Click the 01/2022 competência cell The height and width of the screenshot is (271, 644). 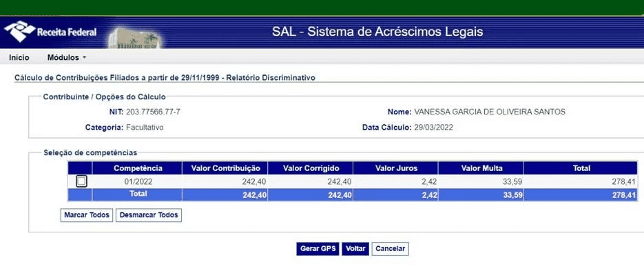point(138,181)
